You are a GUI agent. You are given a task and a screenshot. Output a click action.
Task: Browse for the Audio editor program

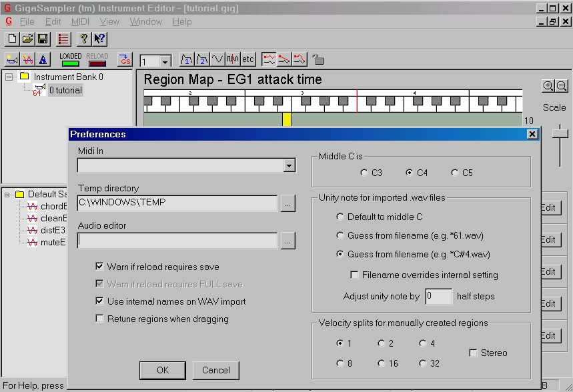pos(288,241)
